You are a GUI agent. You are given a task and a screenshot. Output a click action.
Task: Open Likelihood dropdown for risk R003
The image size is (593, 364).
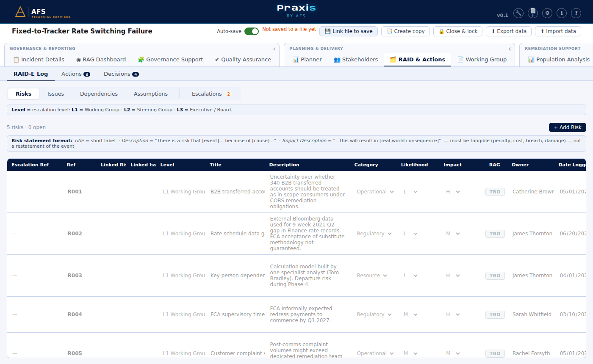(x=410, y=276)
